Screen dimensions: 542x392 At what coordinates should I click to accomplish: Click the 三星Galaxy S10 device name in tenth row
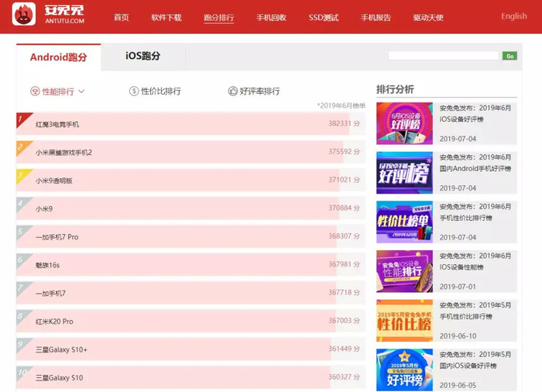point(59,378)
